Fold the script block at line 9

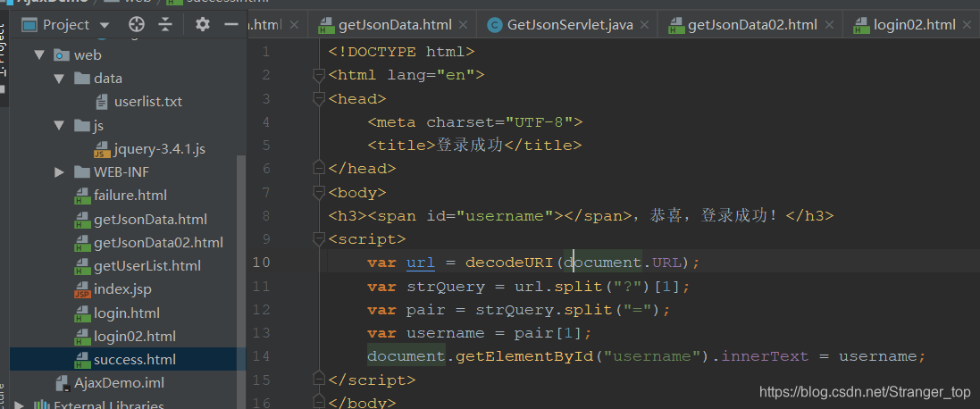(319, 239)
